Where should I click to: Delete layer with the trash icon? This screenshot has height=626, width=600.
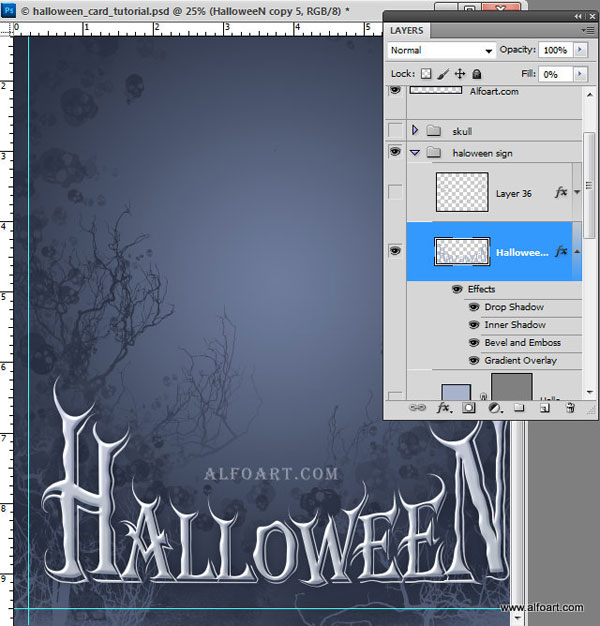point(570,408)
